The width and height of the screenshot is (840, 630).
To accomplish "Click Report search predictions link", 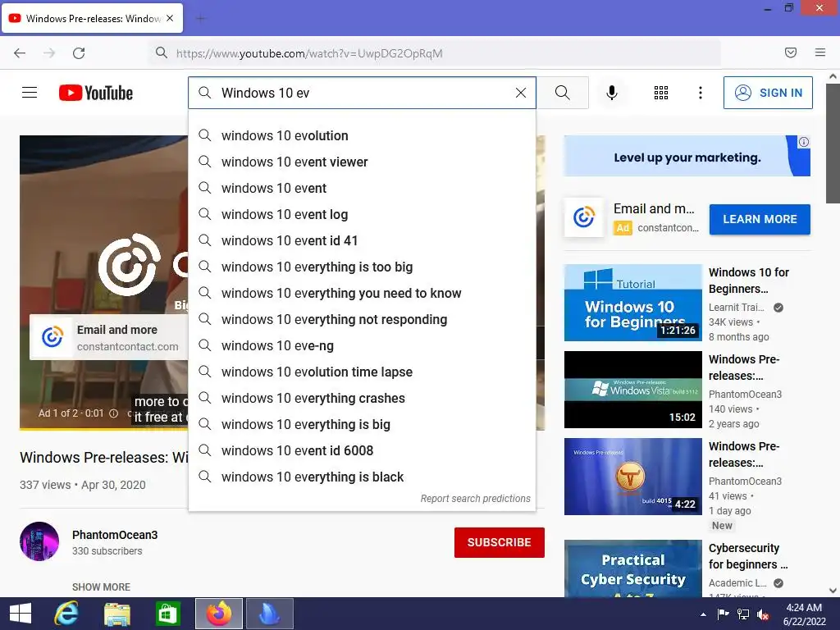I will [x=475, y=498].
